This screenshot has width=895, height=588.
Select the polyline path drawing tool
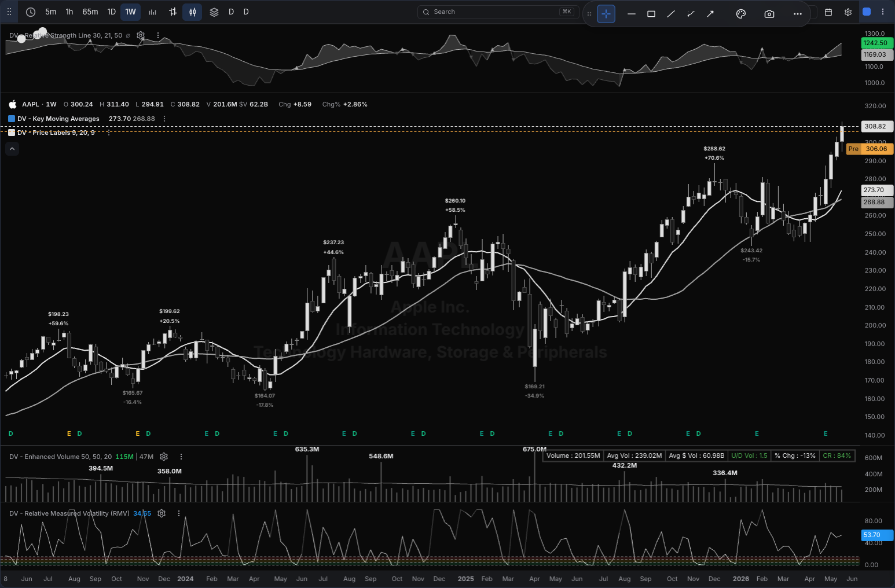coord(691,14)
